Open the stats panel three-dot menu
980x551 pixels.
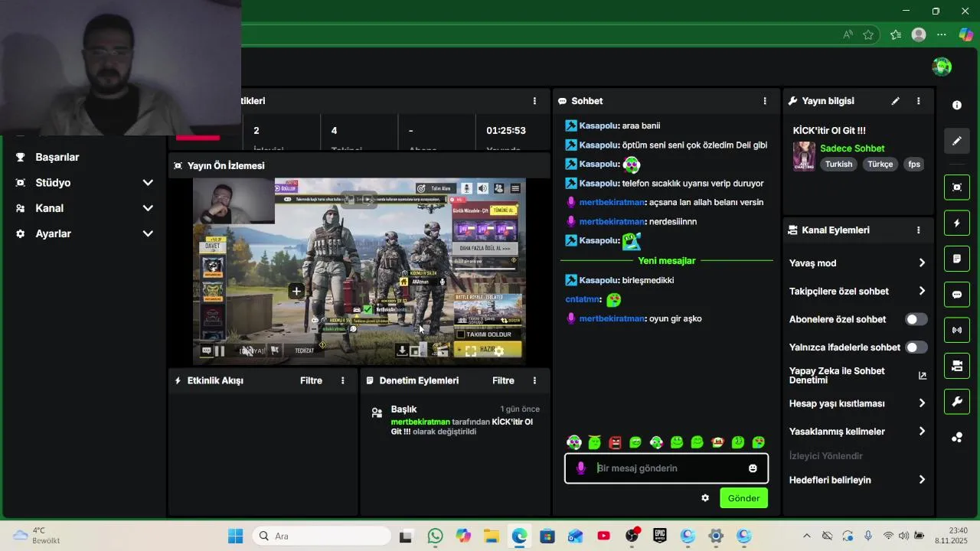coord(534,101)
